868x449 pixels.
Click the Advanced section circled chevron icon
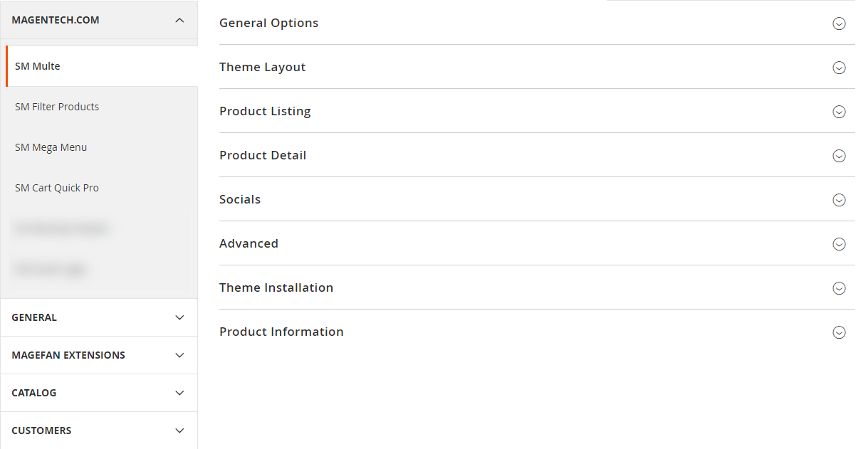[839, 244]
